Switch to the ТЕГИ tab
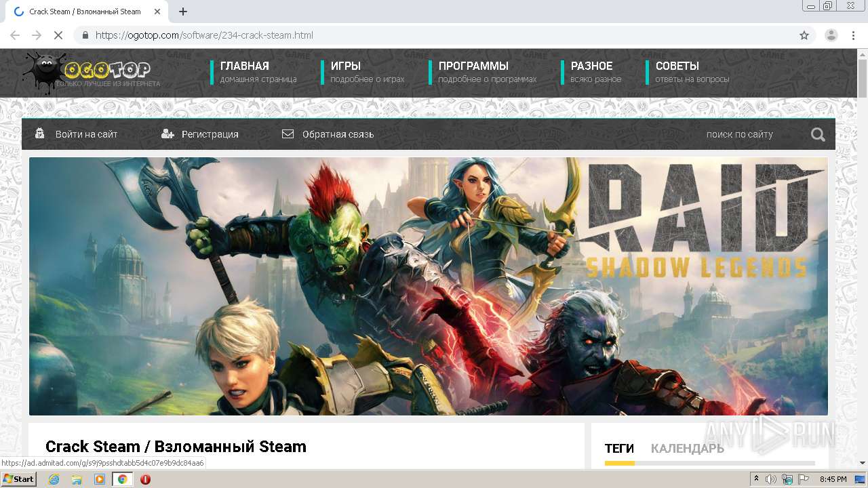Image resolution: width=868 pixels, height=488 pixels. click(x=619, y=449)
